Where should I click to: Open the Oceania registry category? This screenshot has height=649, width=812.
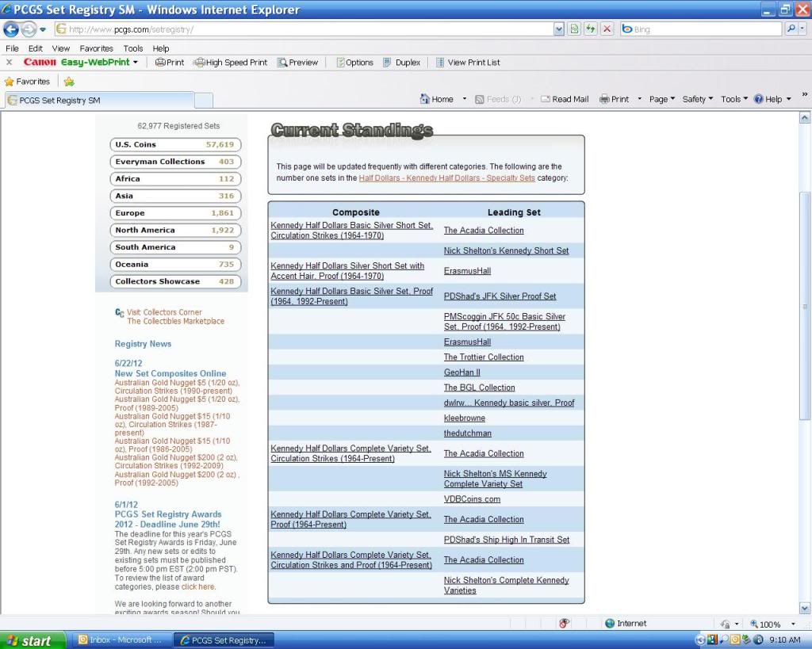click(x=175, y=265)
